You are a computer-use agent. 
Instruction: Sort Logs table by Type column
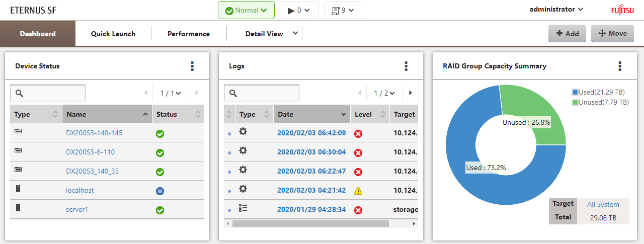[254, 114]
